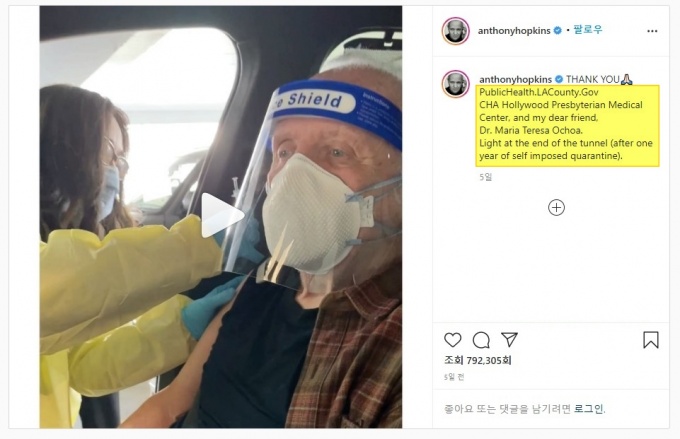Click the 5일 전 post timestamp
Screen dimensions: 680x439
point(454,377)
